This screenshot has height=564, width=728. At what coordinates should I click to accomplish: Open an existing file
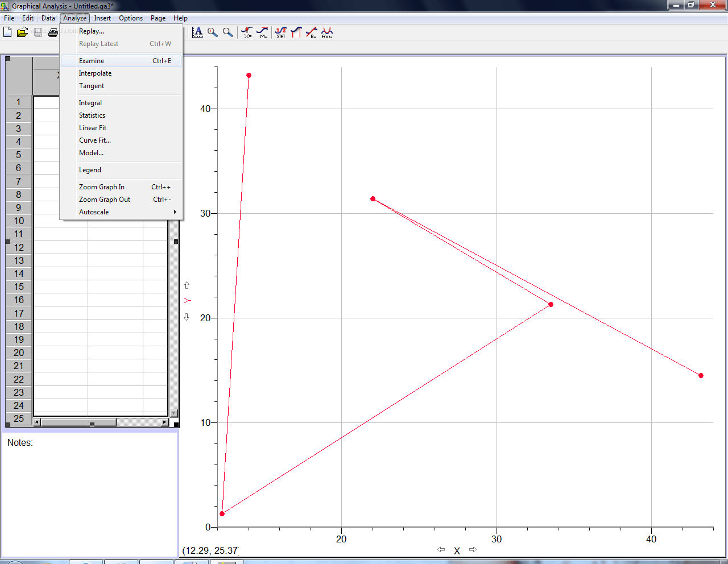pyautogui.click(x=22, y=32)
